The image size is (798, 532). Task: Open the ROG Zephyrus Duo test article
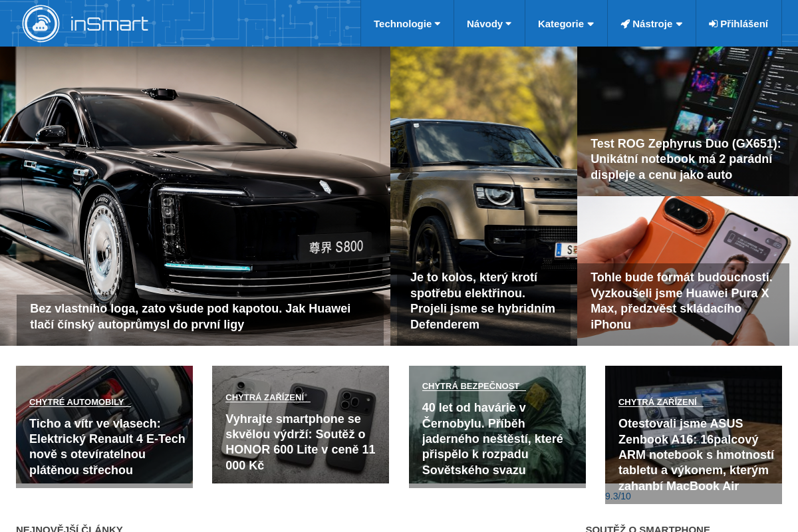pos(686,160)
